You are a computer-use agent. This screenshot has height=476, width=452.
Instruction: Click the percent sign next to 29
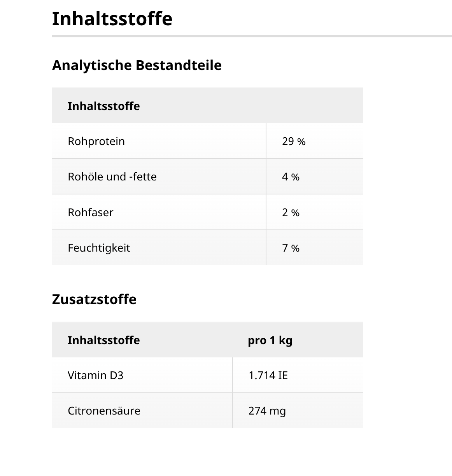tap(301, 142)
